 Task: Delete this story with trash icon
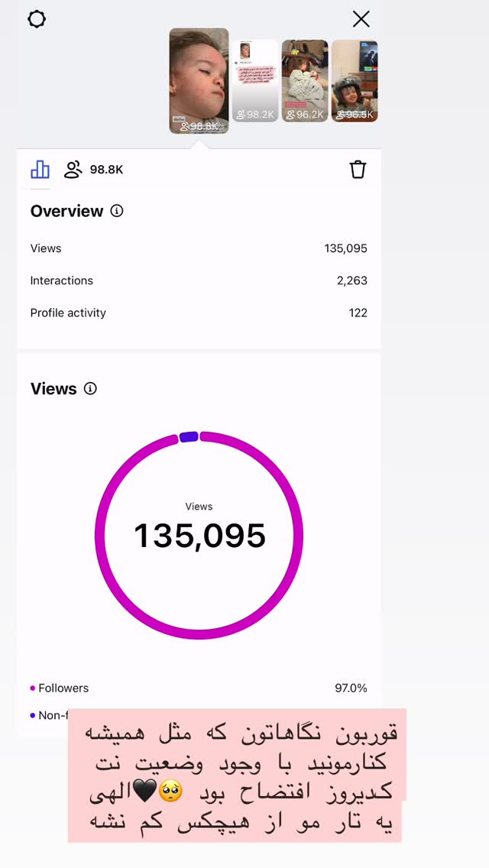pos(358,170)
